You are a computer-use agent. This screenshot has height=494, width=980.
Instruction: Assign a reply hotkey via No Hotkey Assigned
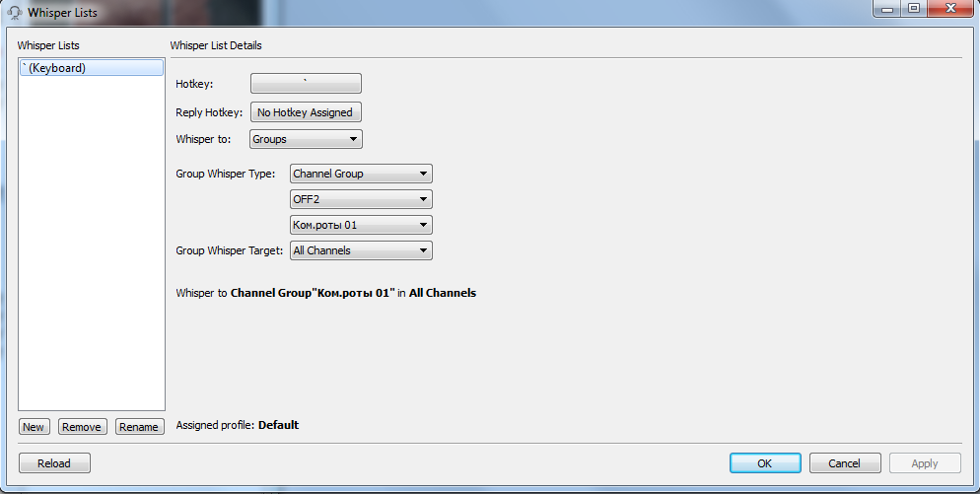[x=306, y=112]
